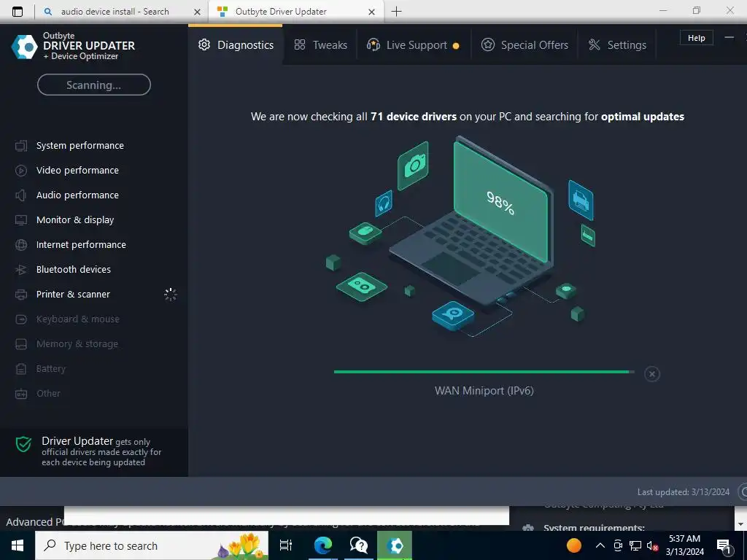Go to the Special Offers tab

[x=524, y=44]
